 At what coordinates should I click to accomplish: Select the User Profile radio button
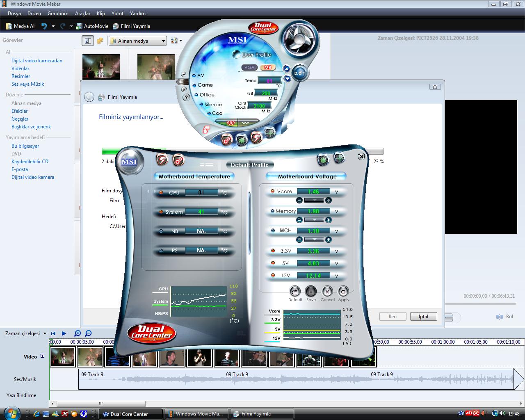(237, 54)
